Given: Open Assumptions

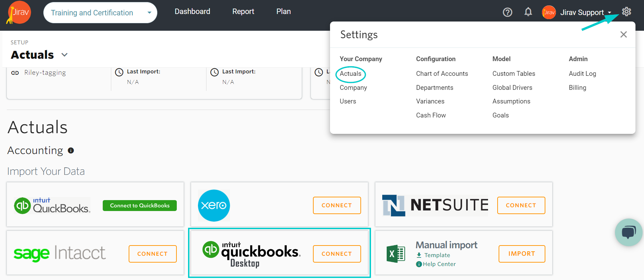Looking at the screenshot, I should click(511, 101).
